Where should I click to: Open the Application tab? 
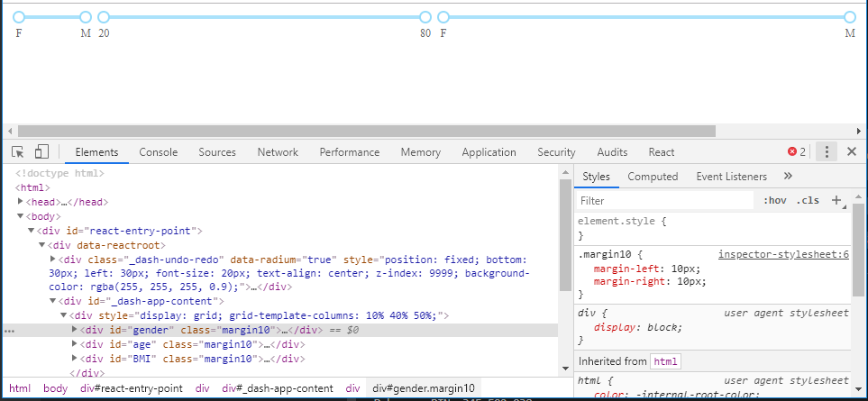(x=489, y=152)
